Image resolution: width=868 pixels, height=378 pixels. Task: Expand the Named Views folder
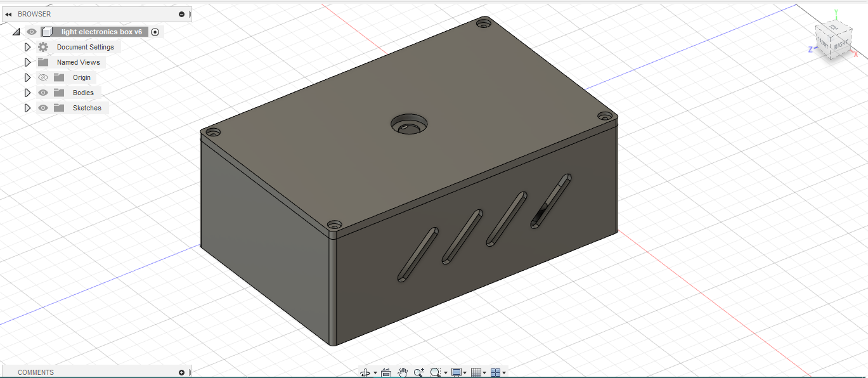[x=27, y=62]
